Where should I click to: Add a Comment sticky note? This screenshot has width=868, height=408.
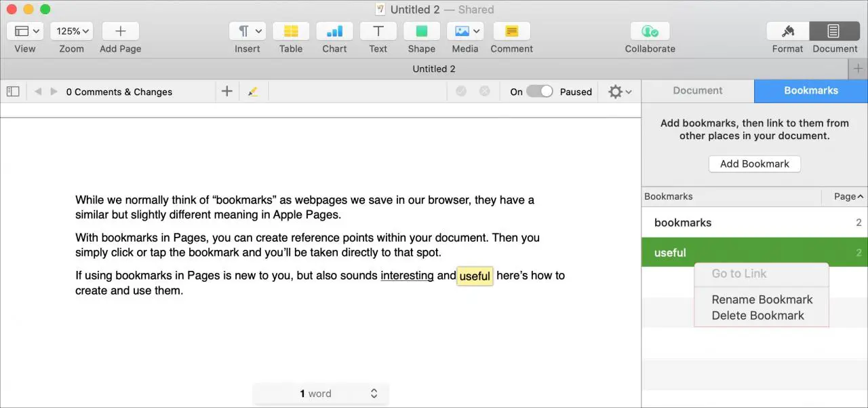point(511,31)
